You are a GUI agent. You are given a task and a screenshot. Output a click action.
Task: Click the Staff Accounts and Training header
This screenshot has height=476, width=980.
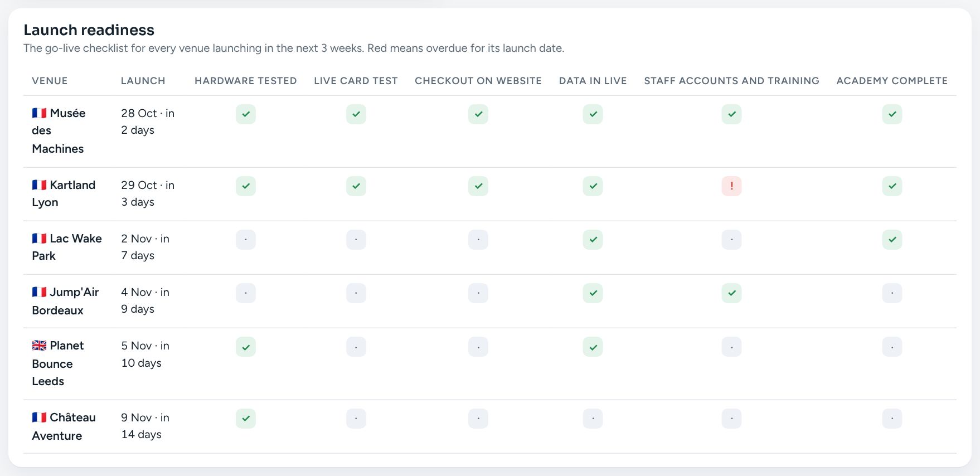(731, 81)
